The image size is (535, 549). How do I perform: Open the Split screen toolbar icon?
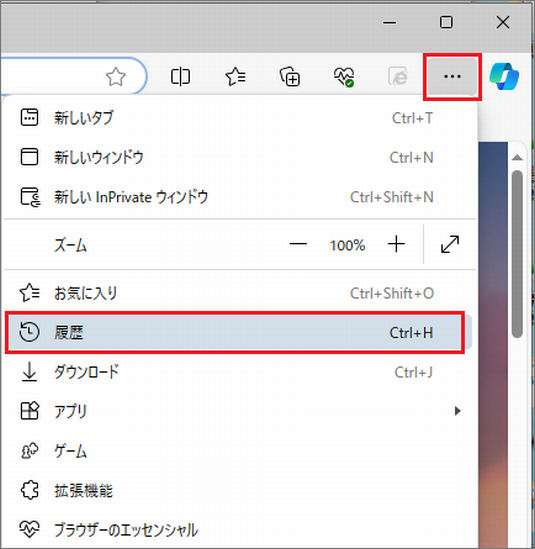coord(180,77)
